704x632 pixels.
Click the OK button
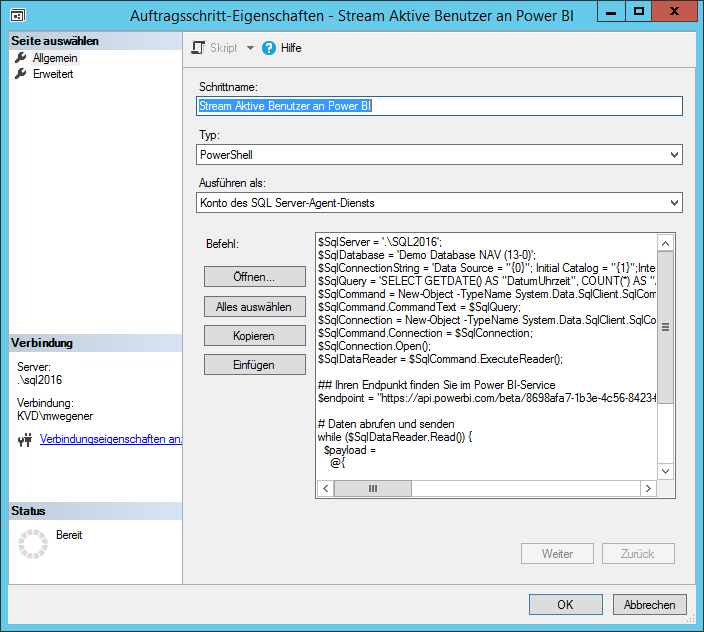click(566, 605)
